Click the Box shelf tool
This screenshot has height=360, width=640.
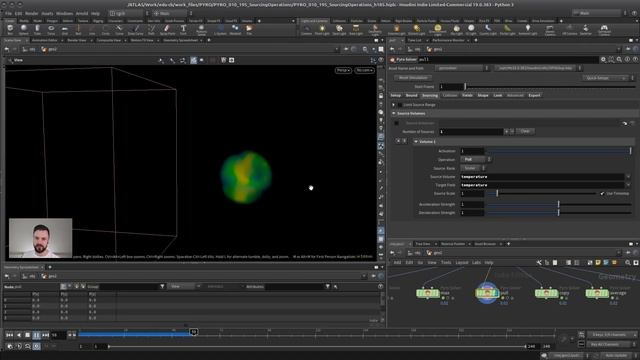click(x=10, y=29)
